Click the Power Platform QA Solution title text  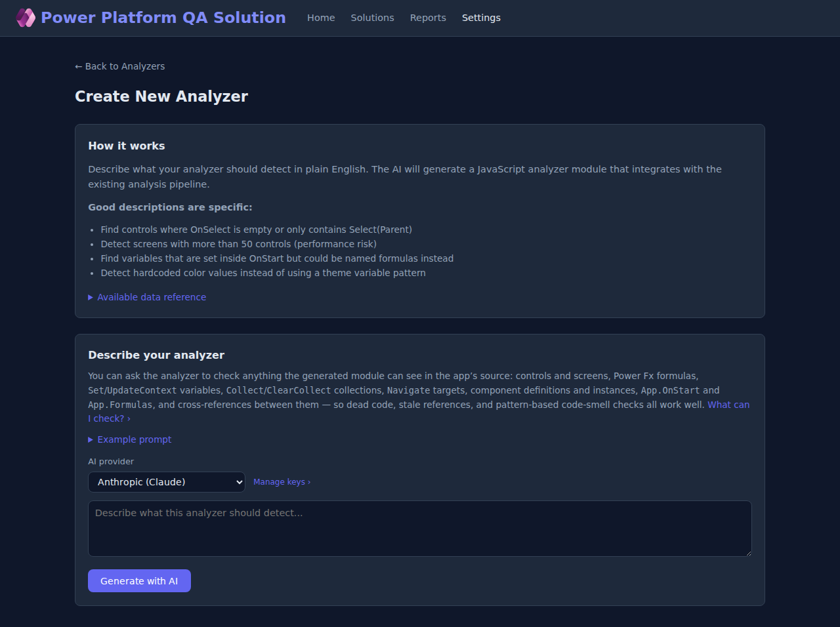click(x=163, y=17)
